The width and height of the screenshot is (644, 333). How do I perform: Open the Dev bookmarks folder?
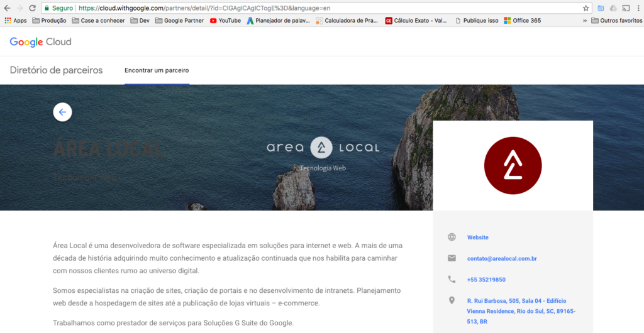coord(140,21)
